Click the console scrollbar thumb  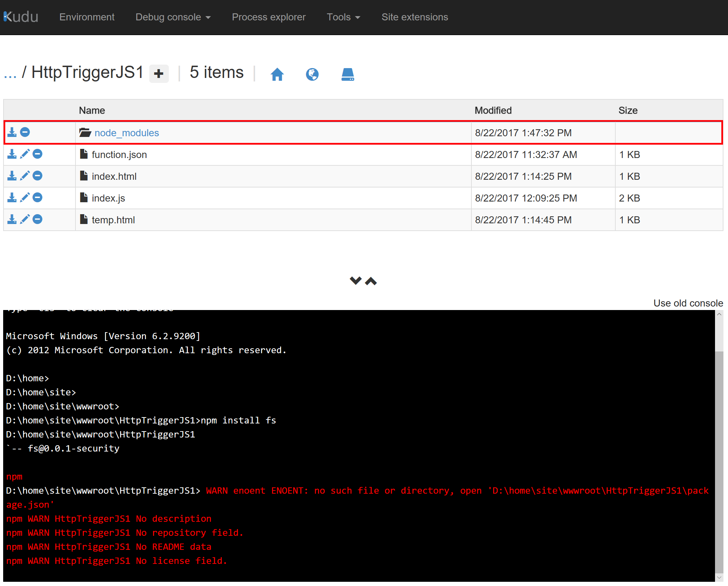[x=719, y=462]
